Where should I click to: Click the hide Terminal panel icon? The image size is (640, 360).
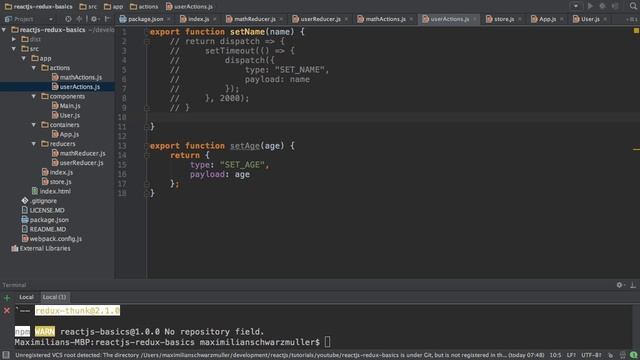(633, 285)
